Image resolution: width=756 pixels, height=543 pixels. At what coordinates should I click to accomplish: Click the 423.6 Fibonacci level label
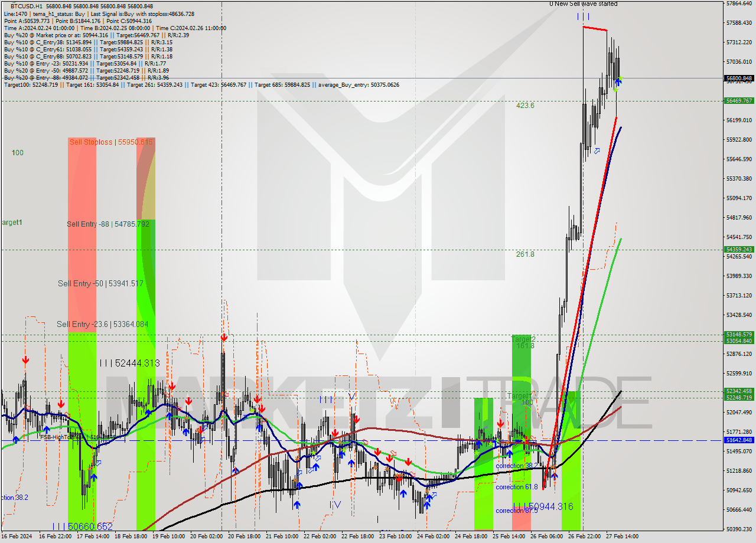pyautogui.click(x=525, y=106)
